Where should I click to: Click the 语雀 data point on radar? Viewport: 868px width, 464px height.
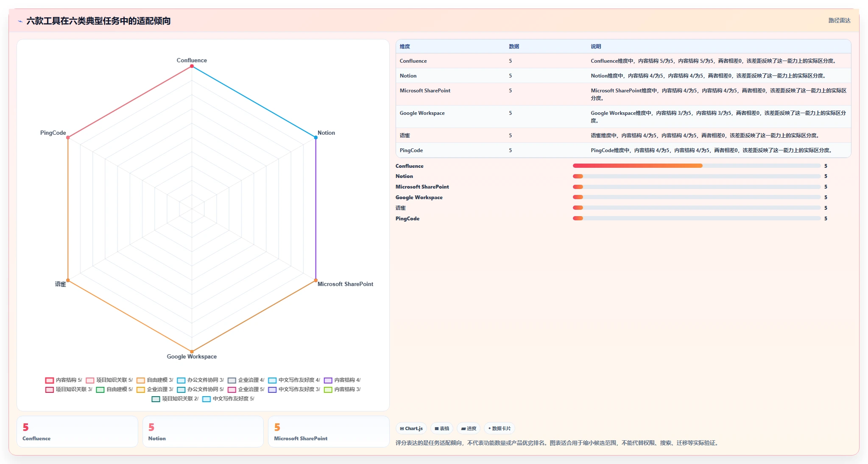click(68, 280)
